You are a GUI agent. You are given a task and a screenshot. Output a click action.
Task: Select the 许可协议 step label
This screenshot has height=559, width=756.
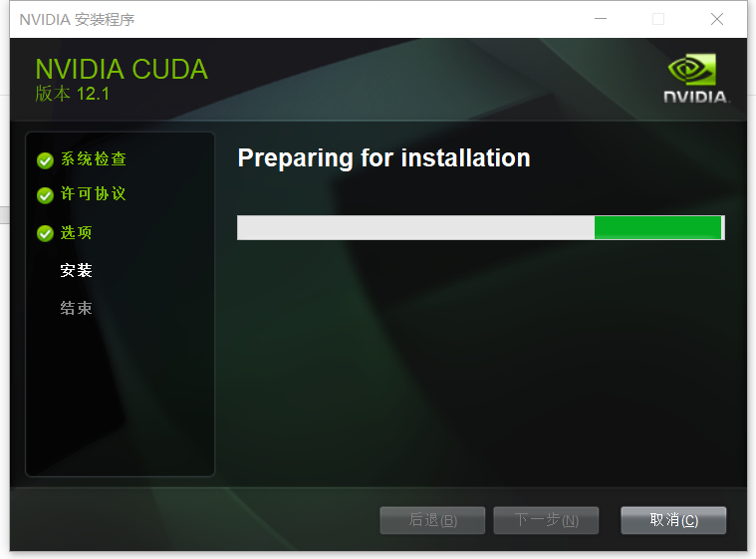click(93, 193)
